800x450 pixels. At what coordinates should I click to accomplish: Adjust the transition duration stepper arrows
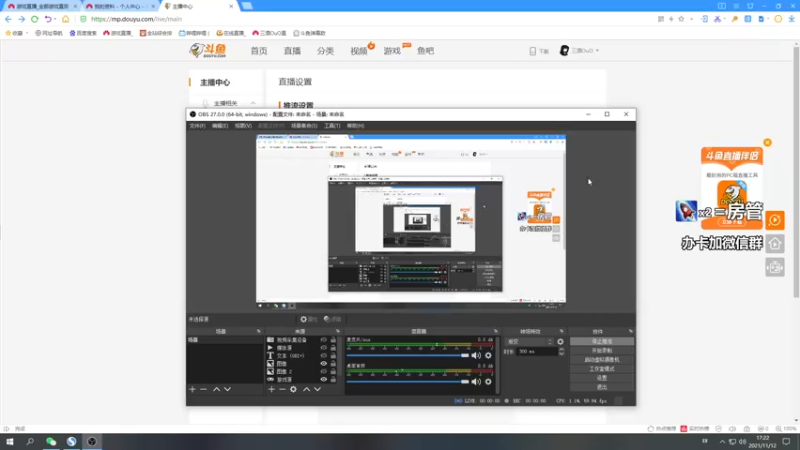click(x=561, y=352)
